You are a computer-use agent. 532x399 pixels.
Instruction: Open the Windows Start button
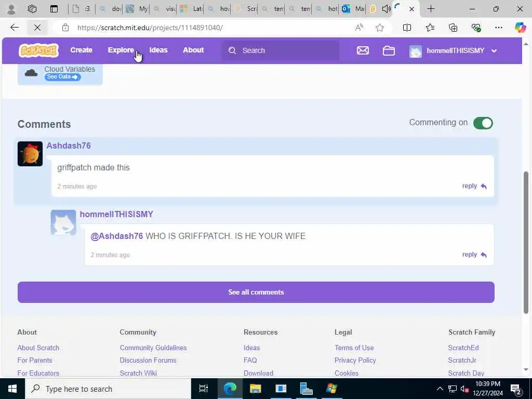(12, 389)
